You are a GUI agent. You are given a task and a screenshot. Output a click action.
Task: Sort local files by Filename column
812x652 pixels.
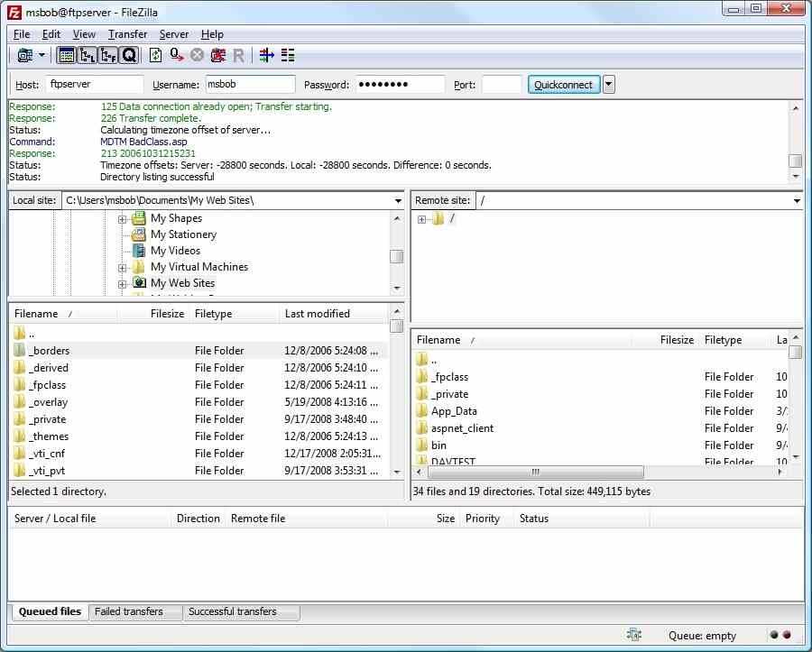(63, 314)
